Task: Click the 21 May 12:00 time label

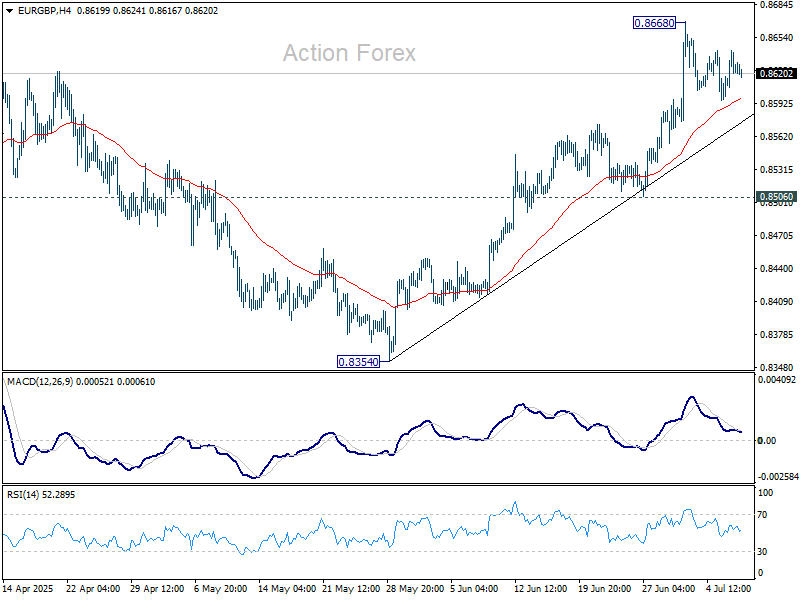Action: (351, 588)
